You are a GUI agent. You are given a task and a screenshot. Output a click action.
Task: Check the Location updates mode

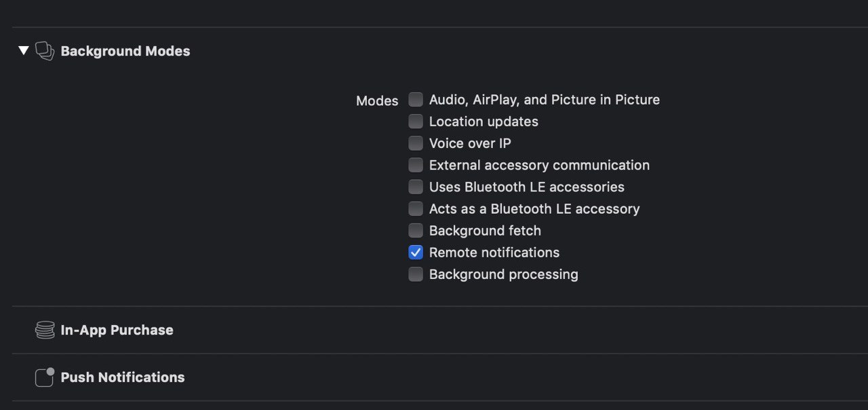[x=416, y=122]
